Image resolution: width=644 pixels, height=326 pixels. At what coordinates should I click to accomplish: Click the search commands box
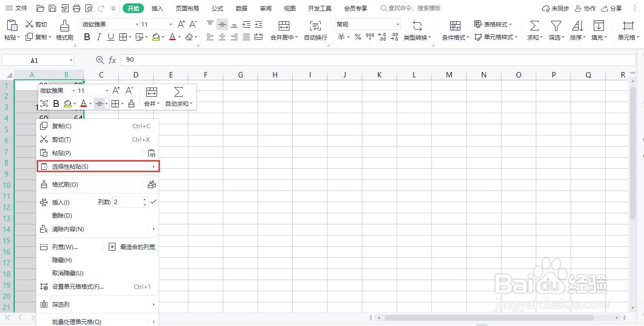411,8
